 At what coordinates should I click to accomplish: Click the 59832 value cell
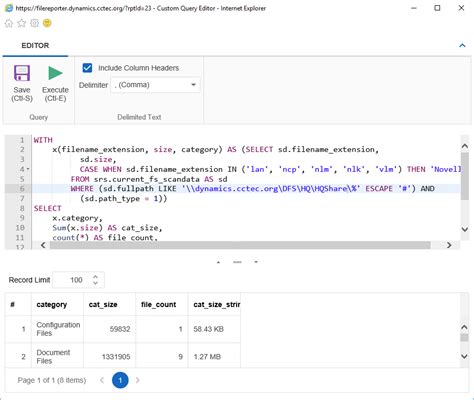(x=110, y=329)
